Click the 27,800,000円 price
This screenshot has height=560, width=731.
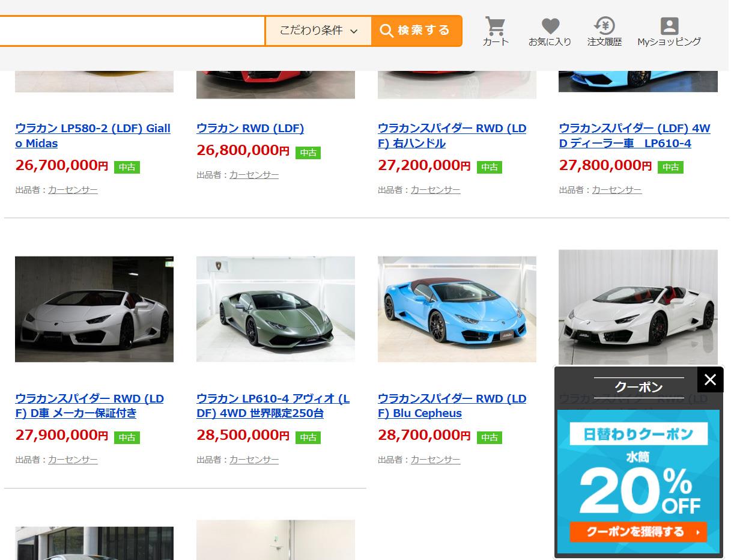pyautogui.click(x=606, y=165)
